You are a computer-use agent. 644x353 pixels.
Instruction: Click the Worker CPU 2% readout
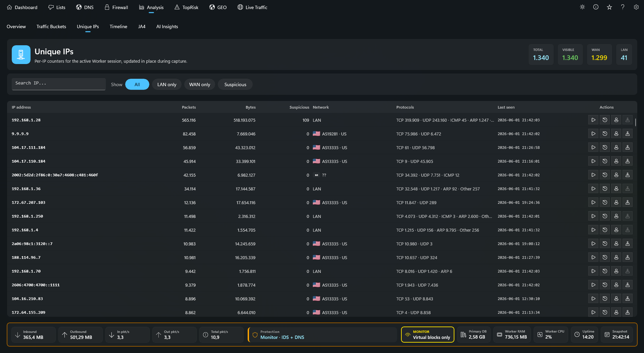pos(551,335)
